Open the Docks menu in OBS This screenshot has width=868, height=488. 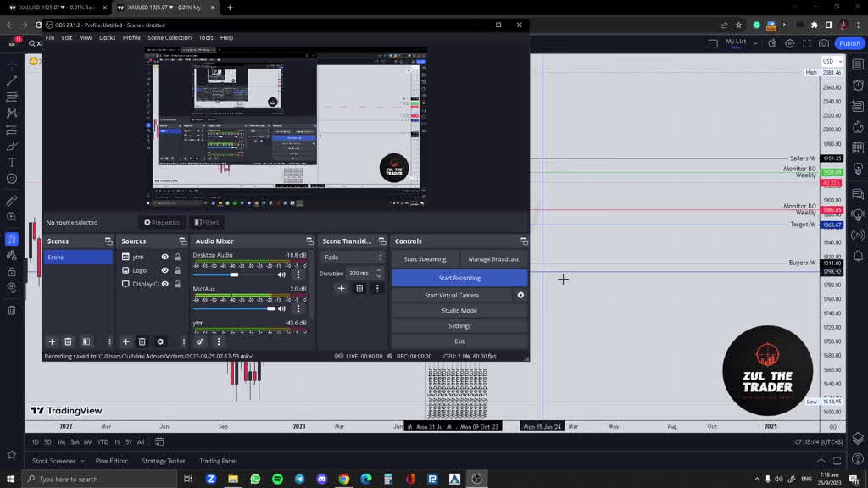[107, 37]
